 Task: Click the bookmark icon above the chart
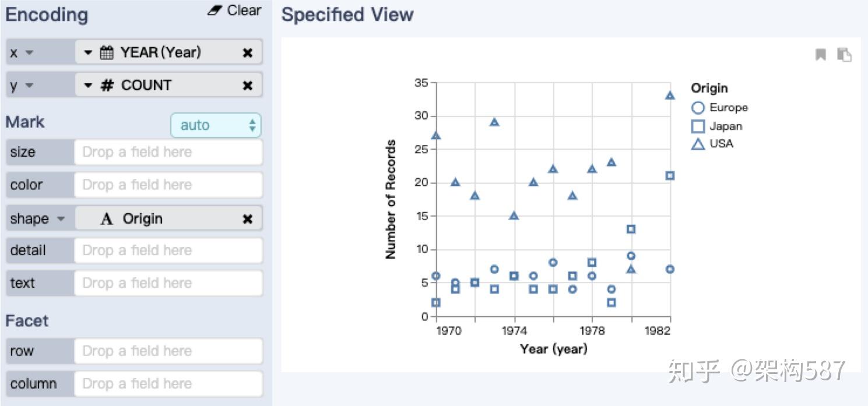point(821,55)
